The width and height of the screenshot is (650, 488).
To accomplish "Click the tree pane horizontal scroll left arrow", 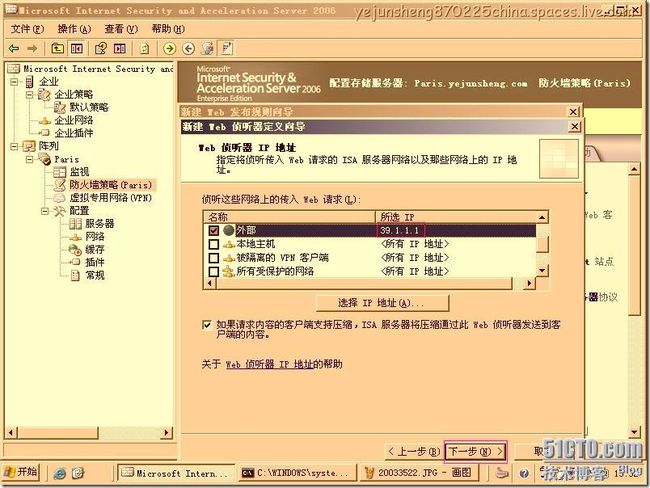I will [11, 433].
